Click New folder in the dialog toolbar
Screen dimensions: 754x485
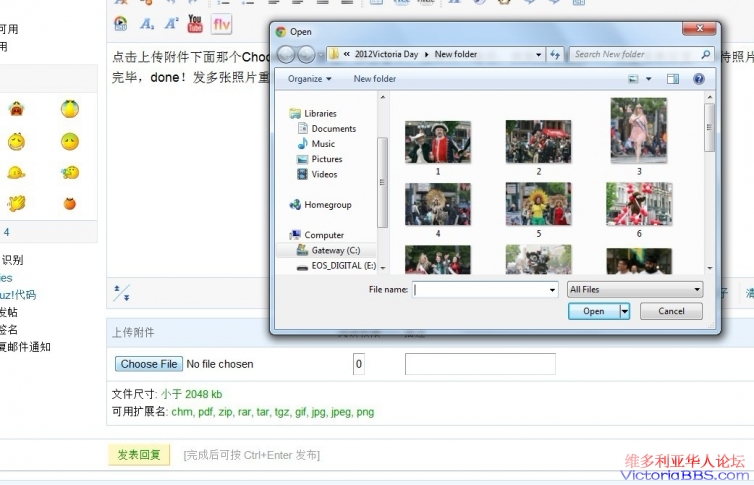374,78
